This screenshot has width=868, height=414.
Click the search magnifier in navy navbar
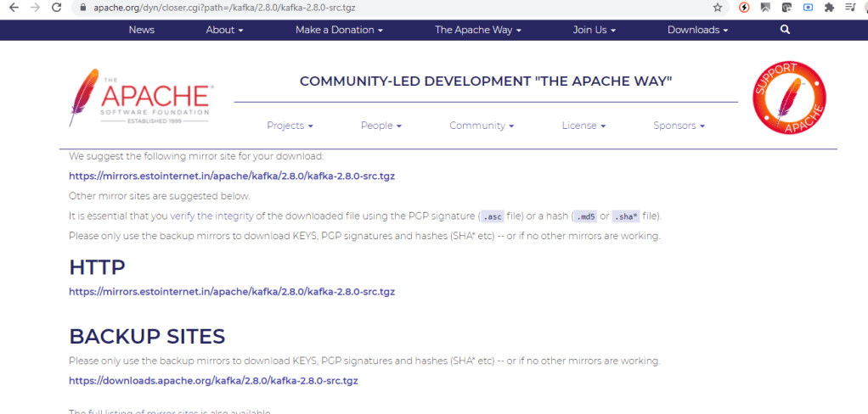[x=785, y=30]
